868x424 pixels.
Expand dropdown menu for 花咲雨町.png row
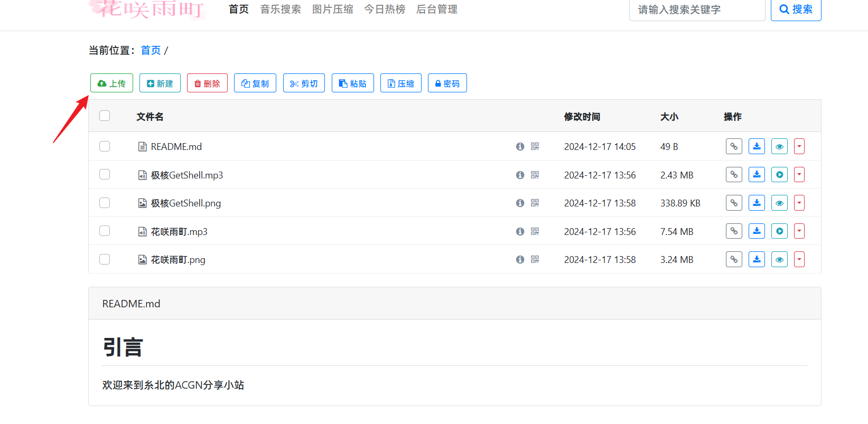click(799, 259)
